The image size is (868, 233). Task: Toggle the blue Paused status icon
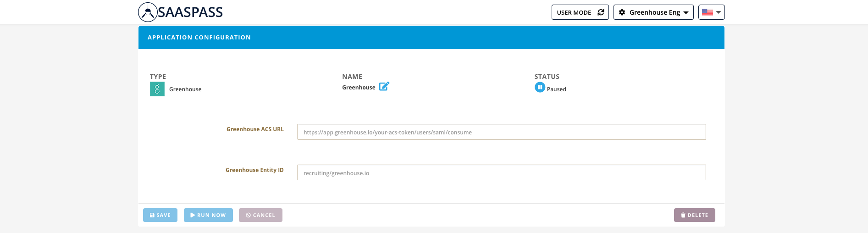[540, 87]
